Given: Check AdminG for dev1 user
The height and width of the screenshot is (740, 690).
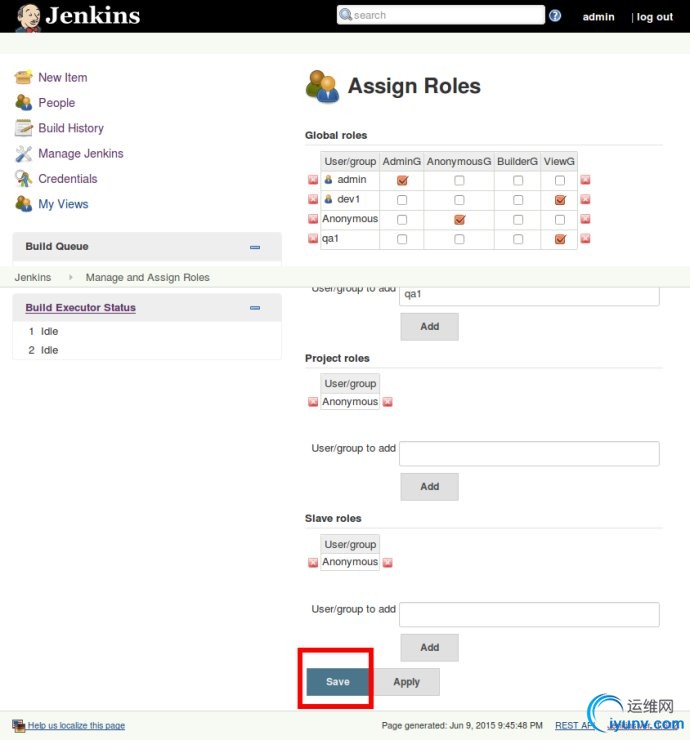Looking at the screenshot, I should 402,200.
